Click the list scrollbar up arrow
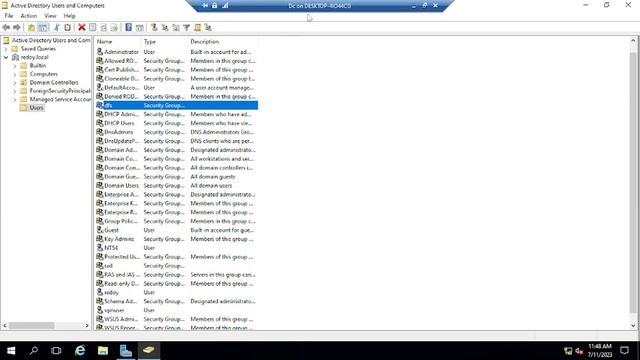This screenshot has width=640, height=360. pos(633,40)
